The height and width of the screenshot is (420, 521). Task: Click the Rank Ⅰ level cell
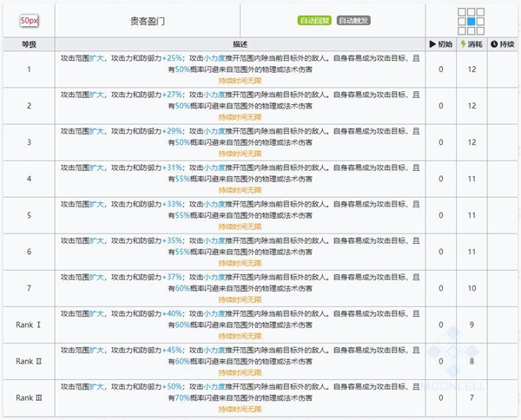pyautogui.click(x=29, y=325)
